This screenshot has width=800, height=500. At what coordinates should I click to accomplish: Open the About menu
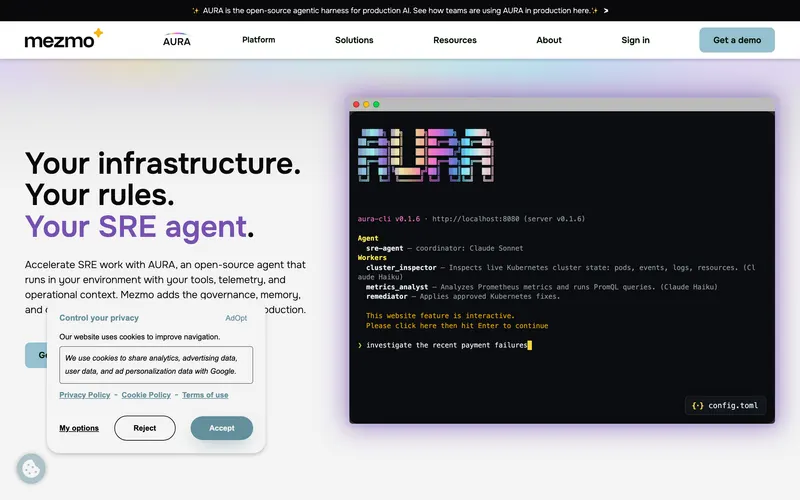coord(548,40)
